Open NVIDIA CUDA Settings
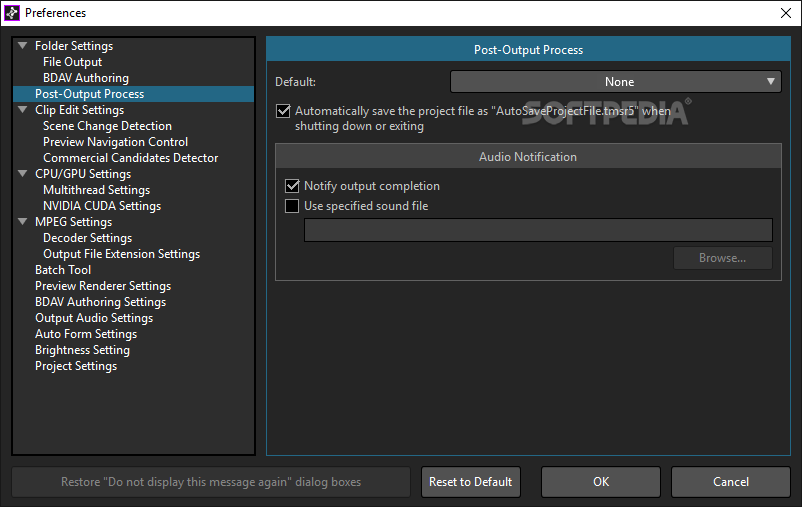 102,206
